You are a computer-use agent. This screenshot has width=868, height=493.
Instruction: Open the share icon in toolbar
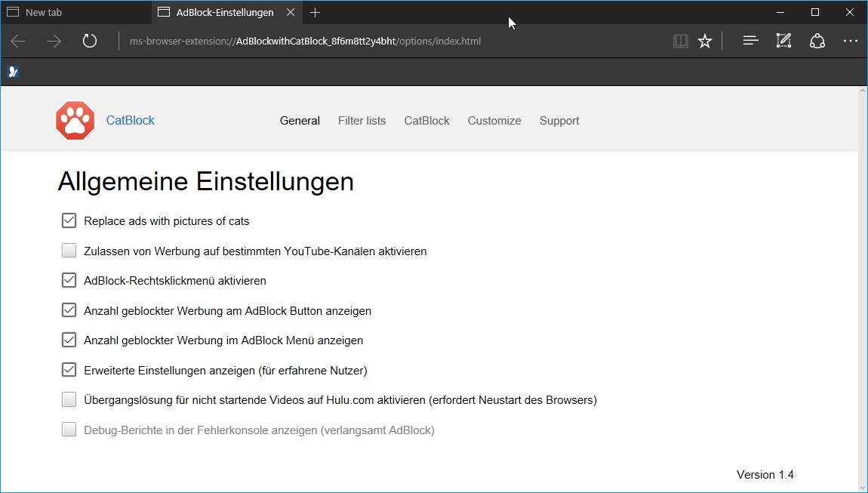coord(817,41)
